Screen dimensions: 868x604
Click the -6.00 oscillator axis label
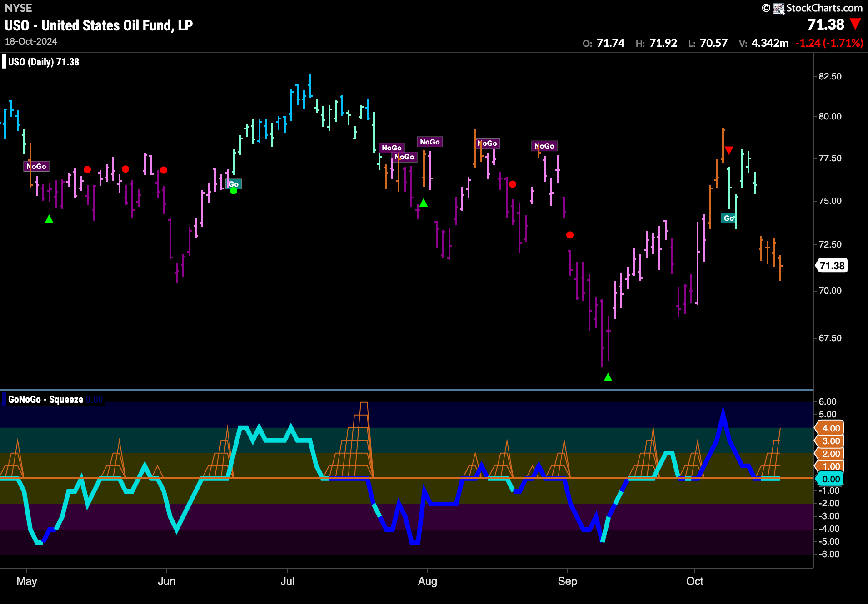[829, 554]
